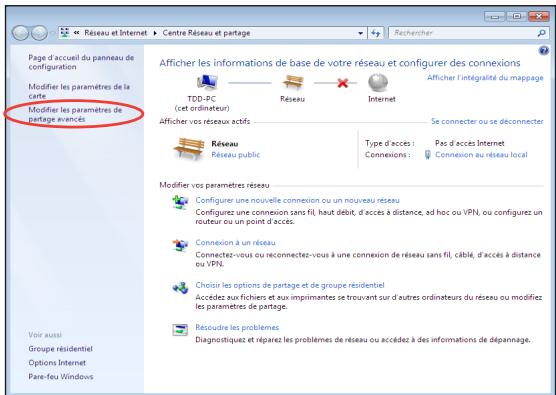Open Page d'accueil du panneau de configuration
Screen dimensions: 556x395
click(x=81, y=62)
